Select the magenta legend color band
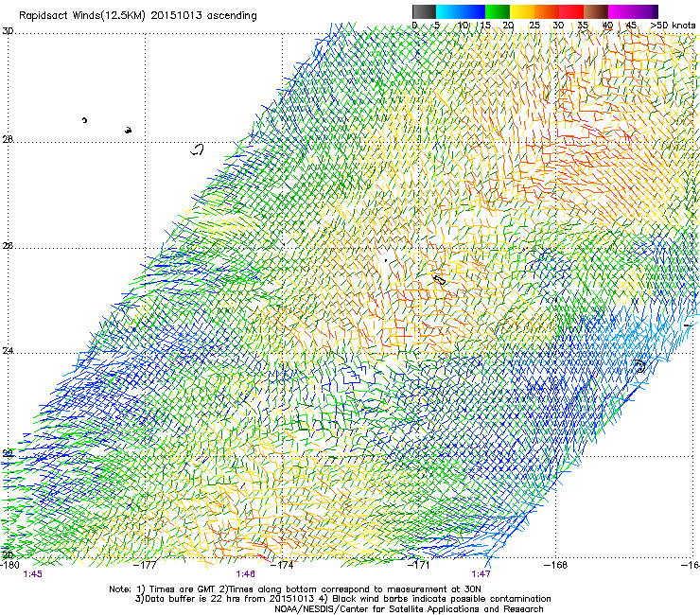Viewport: 700px width, 615px height. 621,11
